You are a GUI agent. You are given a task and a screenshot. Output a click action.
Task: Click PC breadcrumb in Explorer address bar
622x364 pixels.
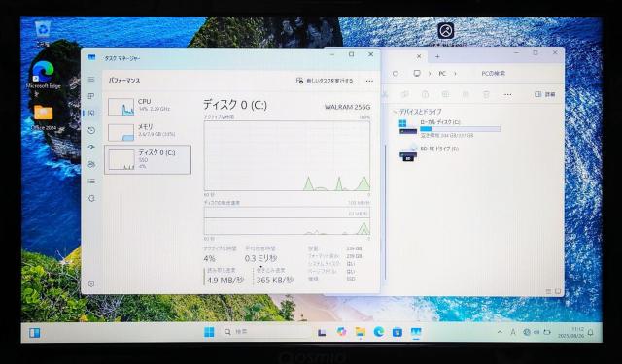point(442,73)
